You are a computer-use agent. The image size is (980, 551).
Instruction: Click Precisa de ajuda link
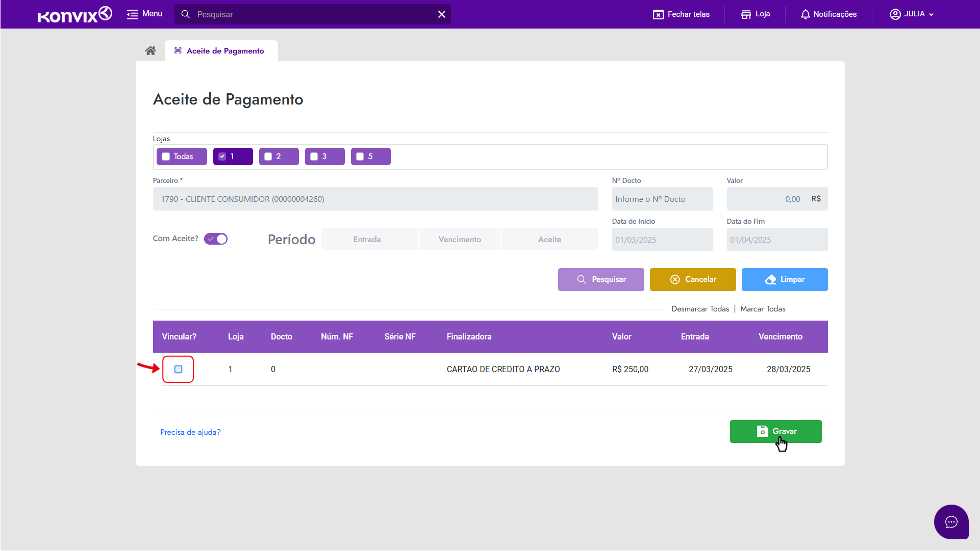point(190,432)
